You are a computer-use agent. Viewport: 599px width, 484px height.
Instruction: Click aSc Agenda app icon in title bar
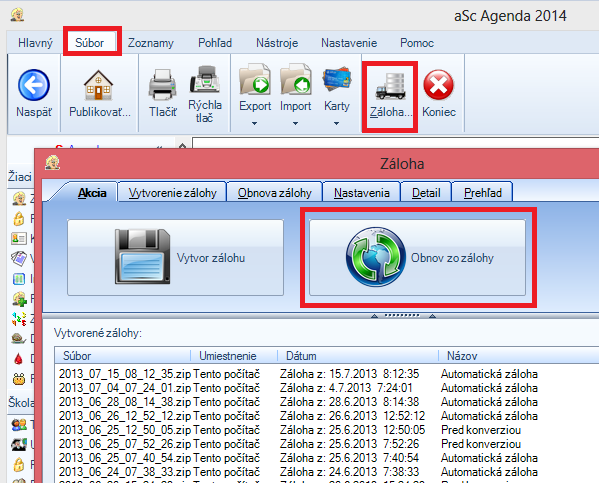click(17, 15)
